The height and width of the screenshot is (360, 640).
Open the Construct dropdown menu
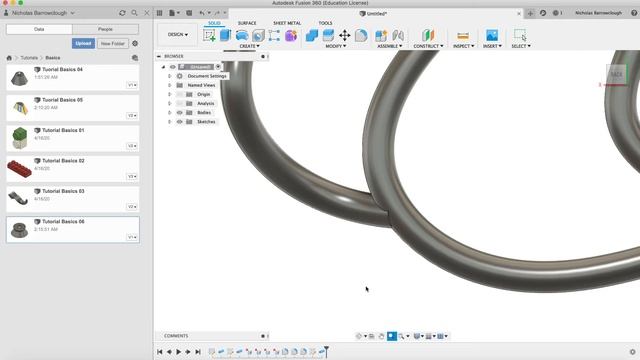coord(428,46)
